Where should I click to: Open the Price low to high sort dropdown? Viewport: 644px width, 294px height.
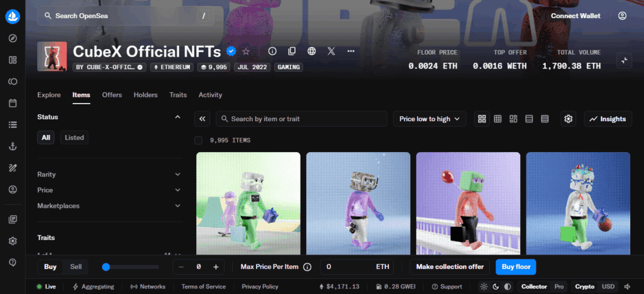pyautogui.click(x=429, y=119)
